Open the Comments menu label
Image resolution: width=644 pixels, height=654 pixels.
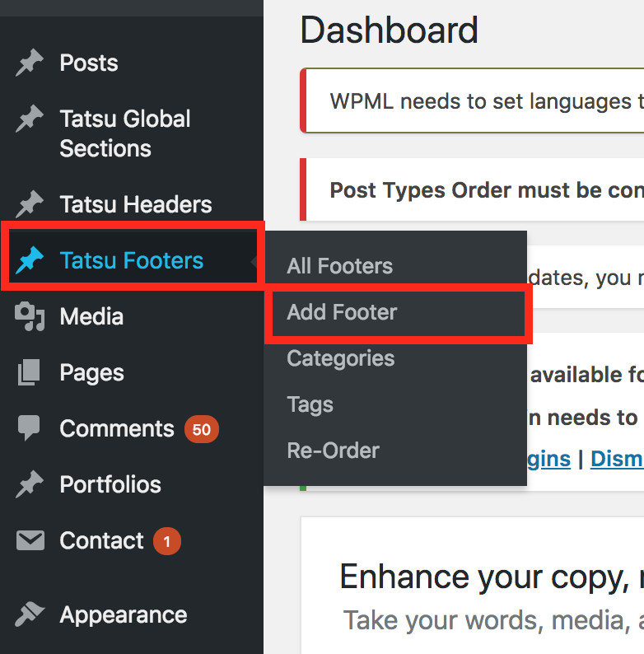117,428
